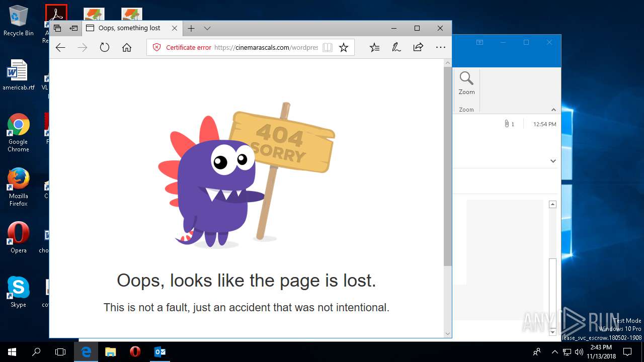The image size is (644, 362).
Task: Expand the Outlook message header chevron
Action: tap(553, 161)
